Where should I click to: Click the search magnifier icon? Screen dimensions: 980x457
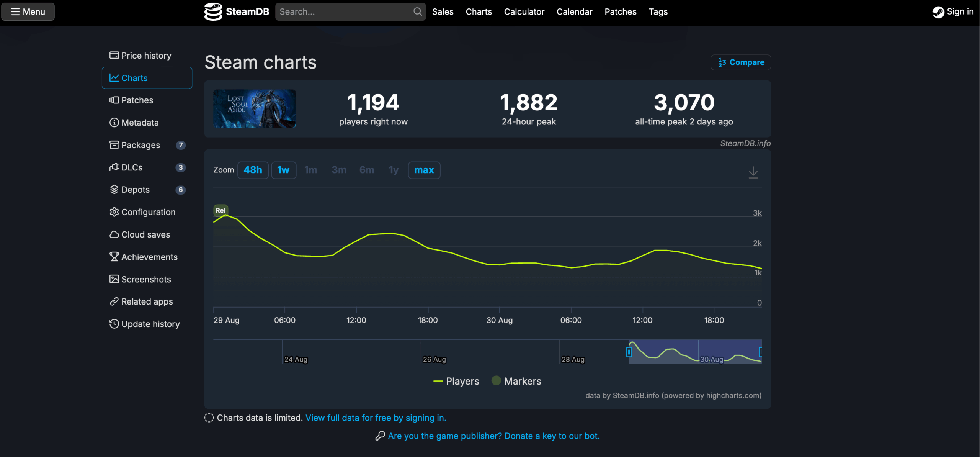tap(418, 11)
